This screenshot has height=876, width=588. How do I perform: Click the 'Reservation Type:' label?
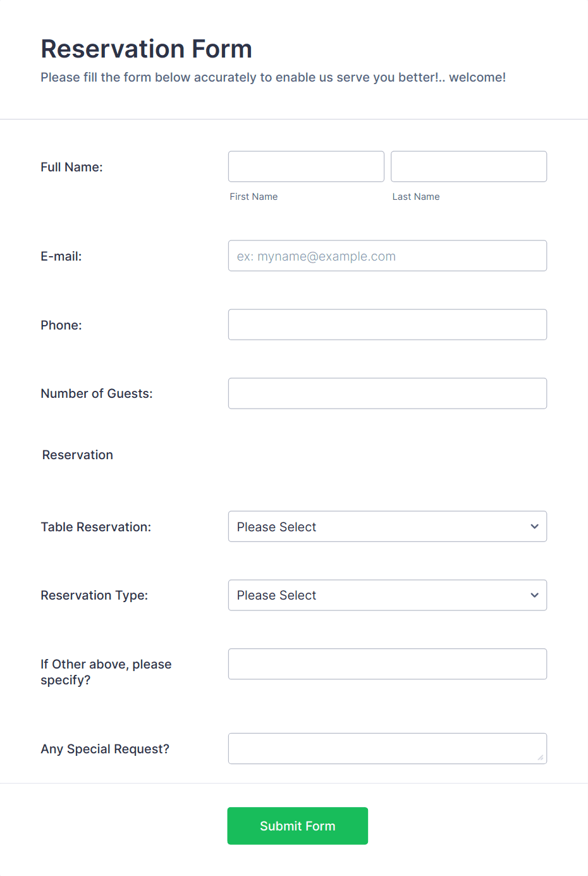pyautogui.click(x=94, y=595)
